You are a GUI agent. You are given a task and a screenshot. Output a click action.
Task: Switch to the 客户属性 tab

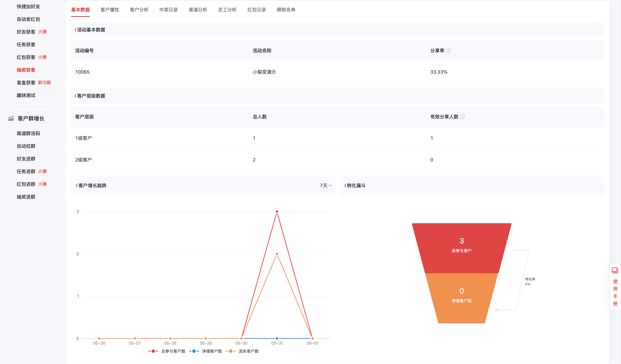110,10
